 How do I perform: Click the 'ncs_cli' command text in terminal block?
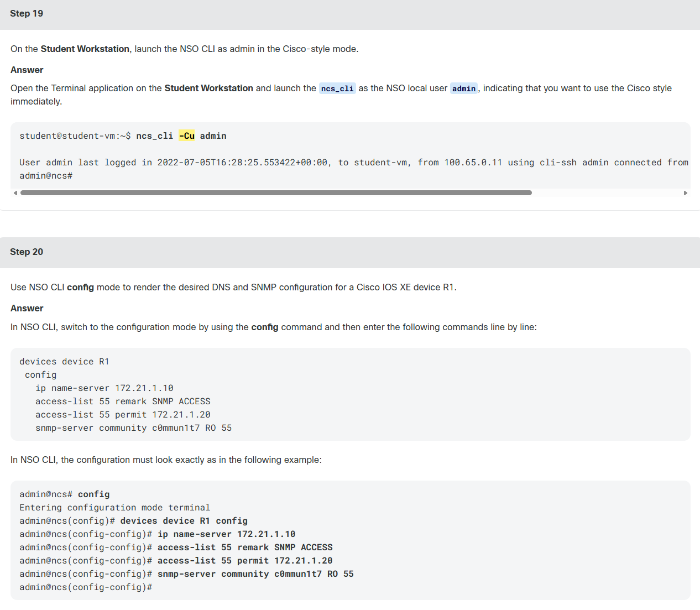coord(155,136)
